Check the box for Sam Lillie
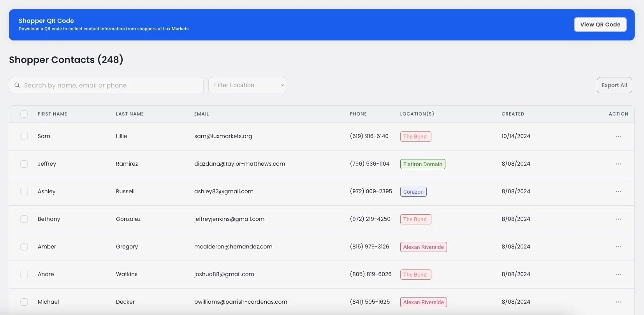 tap(24, 136)
